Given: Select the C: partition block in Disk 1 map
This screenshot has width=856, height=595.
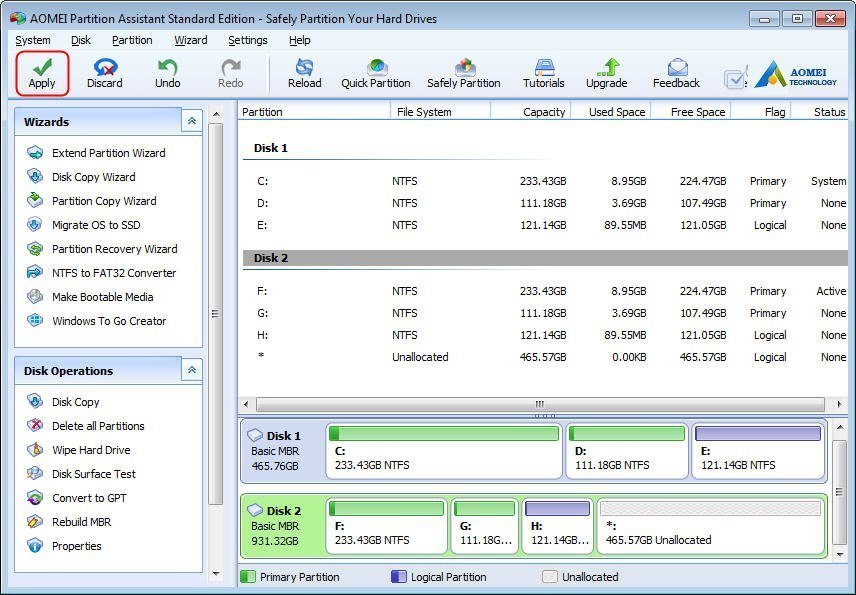Looking at the screenshot, I should 444,452.
